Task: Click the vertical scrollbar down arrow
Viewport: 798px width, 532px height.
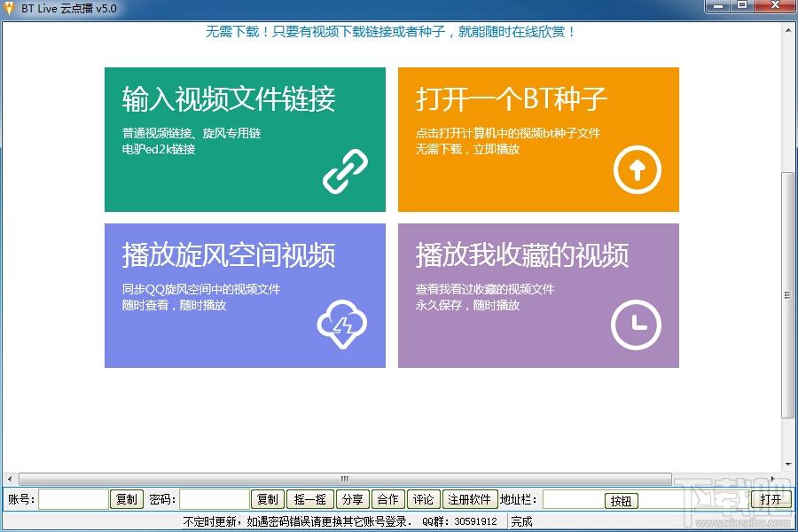Action: [x=787, y=464]
